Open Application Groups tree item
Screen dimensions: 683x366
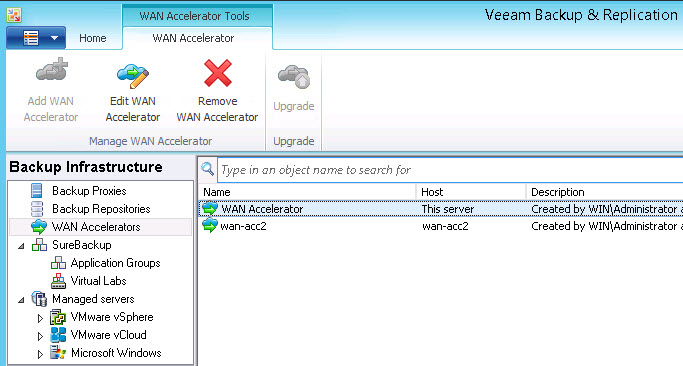coord(115,263)
